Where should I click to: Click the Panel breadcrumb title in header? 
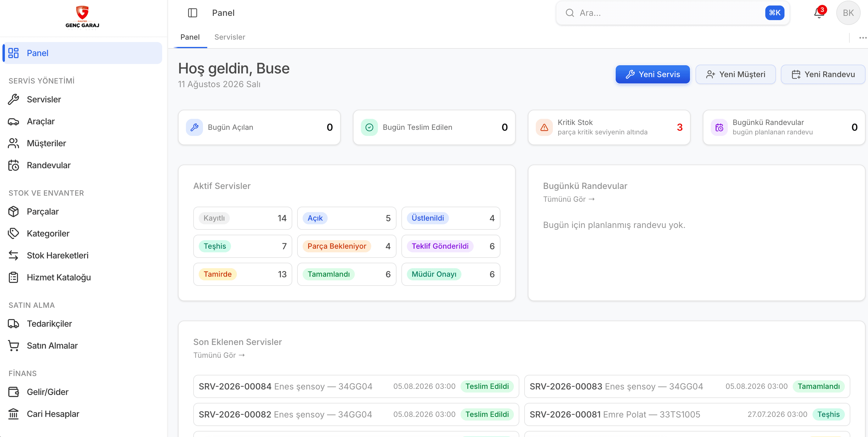223,13
